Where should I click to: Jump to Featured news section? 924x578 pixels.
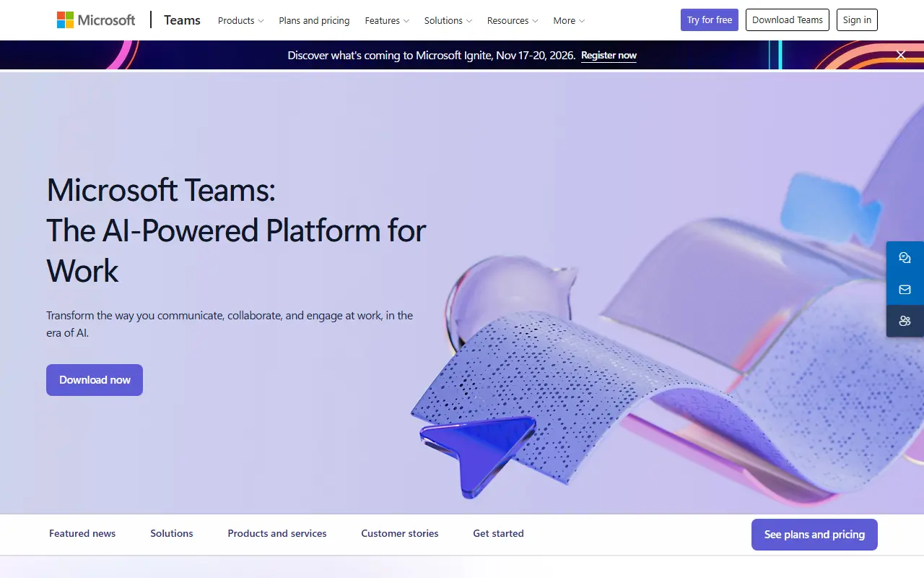(x=82, y=534)
